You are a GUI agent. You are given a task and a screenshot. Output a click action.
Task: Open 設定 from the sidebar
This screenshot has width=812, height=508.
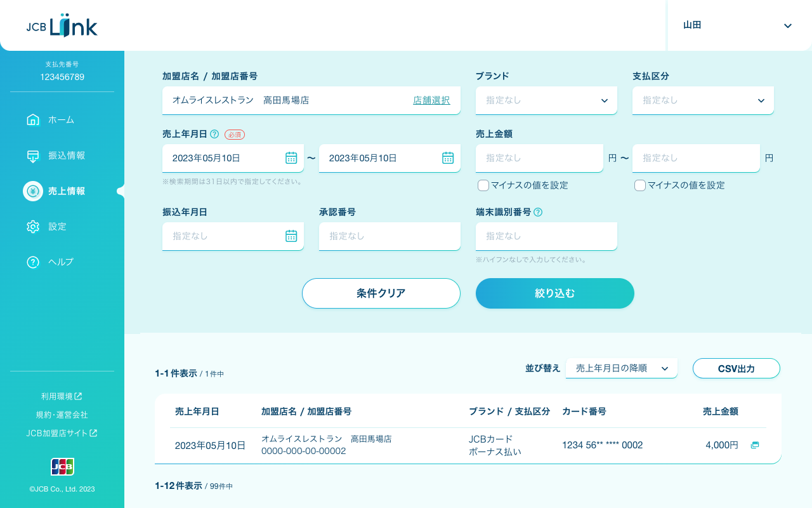57,227
